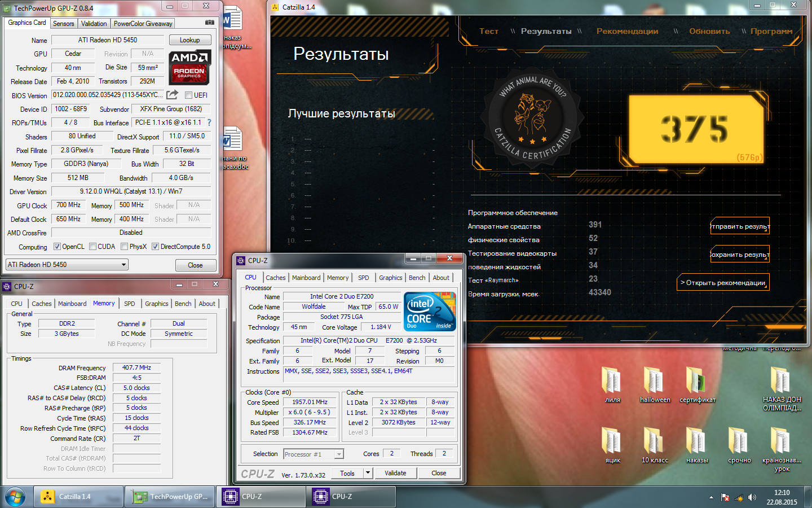This screenshot has height=508, width=812.
Task: Click the AMD Radeon Graphics logo
Action: pos(190,67)
